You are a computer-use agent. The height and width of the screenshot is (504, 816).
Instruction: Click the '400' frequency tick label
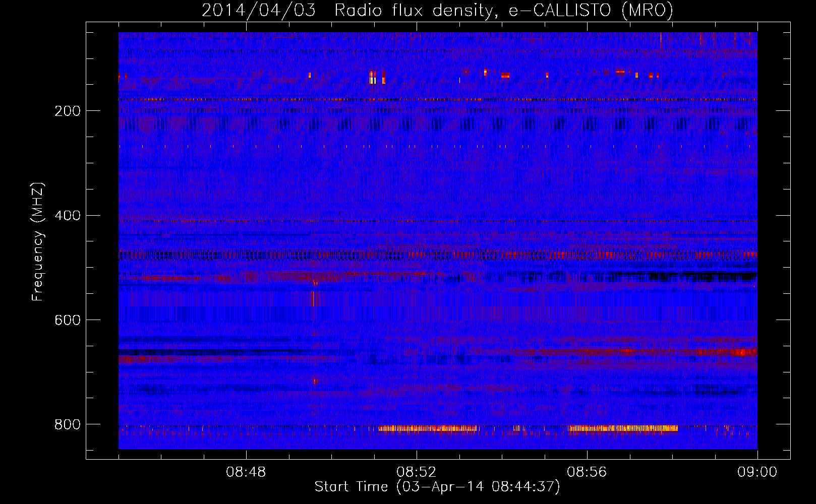(x=68, y=216)
